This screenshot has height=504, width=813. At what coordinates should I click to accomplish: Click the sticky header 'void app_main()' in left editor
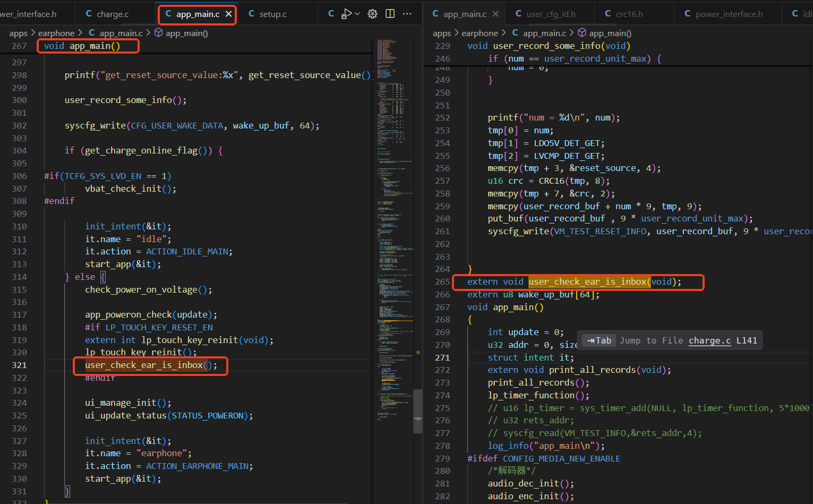[x=82, y=46]
